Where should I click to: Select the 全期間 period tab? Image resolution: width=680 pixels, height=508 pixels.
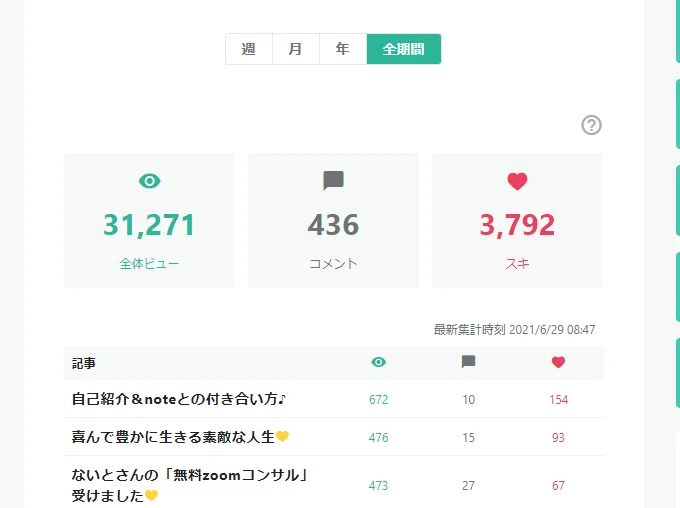tap(404, 49)
